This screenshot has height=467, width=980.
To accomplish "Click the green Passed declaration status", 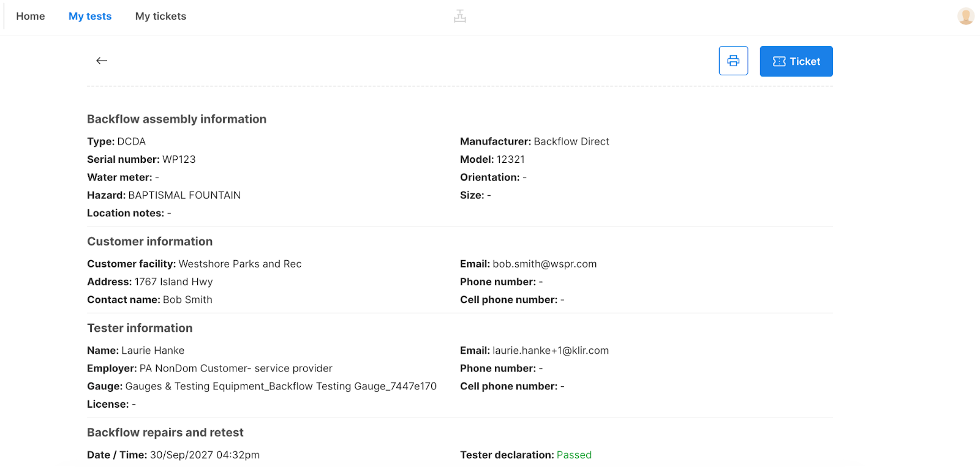I will pyautogui.click(x=574, y=455).
